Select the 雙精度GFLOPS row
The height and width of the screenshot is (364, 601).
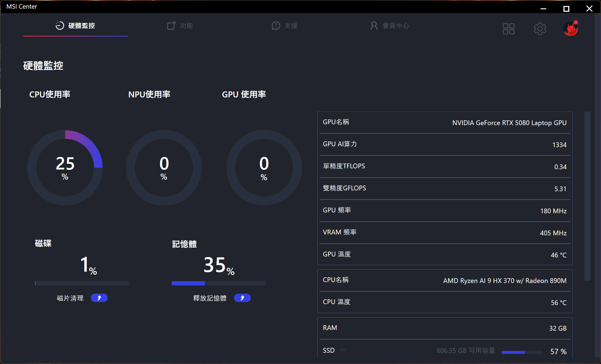[x=445, y=189]
